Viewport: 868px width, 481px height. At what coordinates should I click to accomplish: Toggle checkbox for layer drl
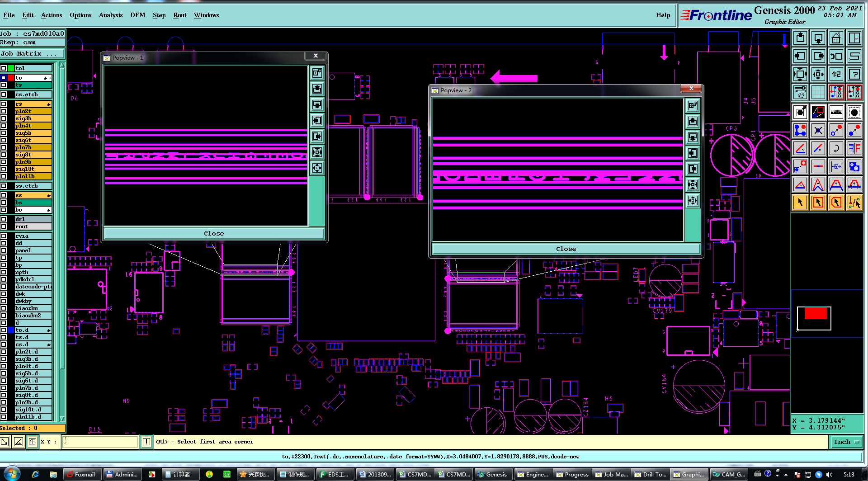(x=4, y=219)
